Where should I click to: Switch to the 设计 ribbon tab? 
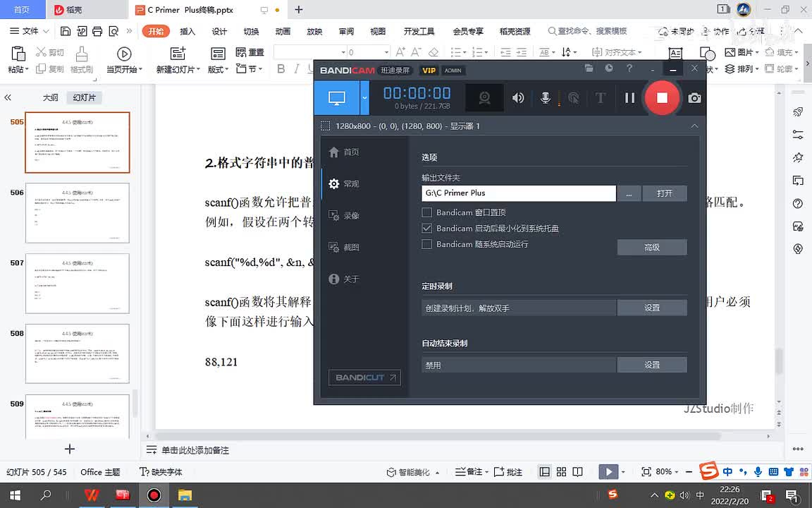tap(219, 31)
